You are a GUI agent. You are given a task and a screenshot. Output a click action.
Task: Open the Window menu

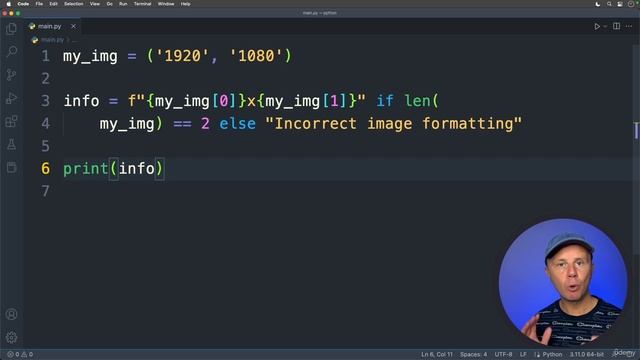(x=166, y=4)
